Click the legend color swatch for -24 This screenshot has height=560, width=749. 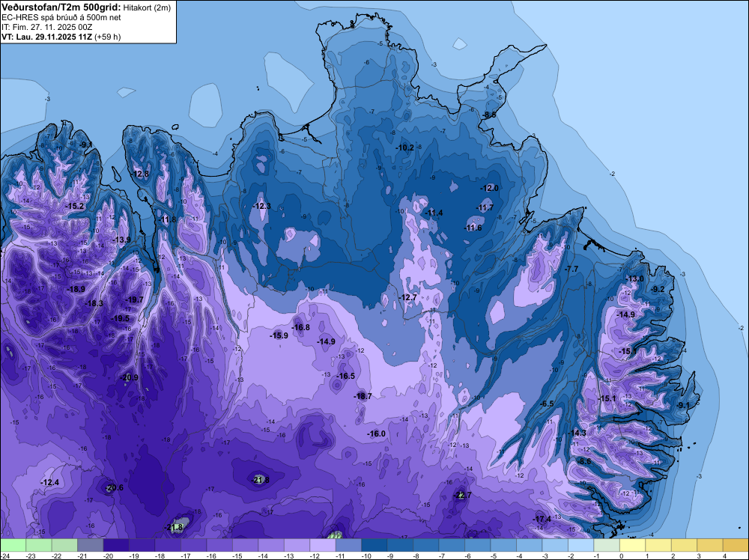(x=13, y=545)
